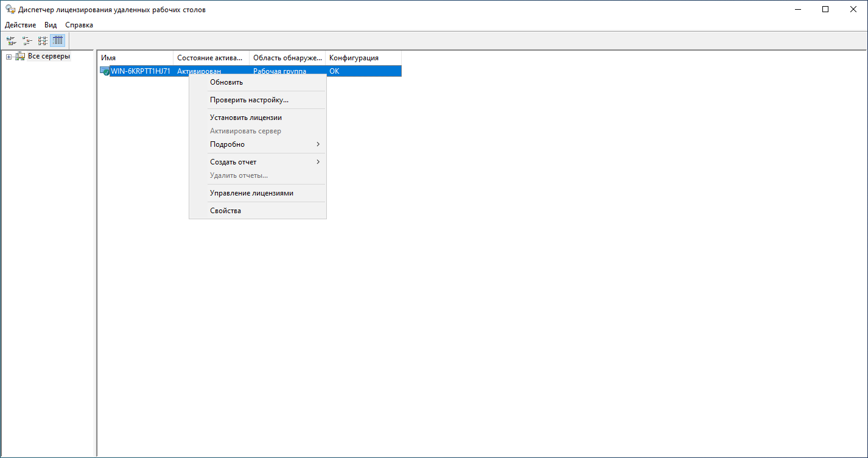Switch to small icons view in toolbar

tap(27, 41)
